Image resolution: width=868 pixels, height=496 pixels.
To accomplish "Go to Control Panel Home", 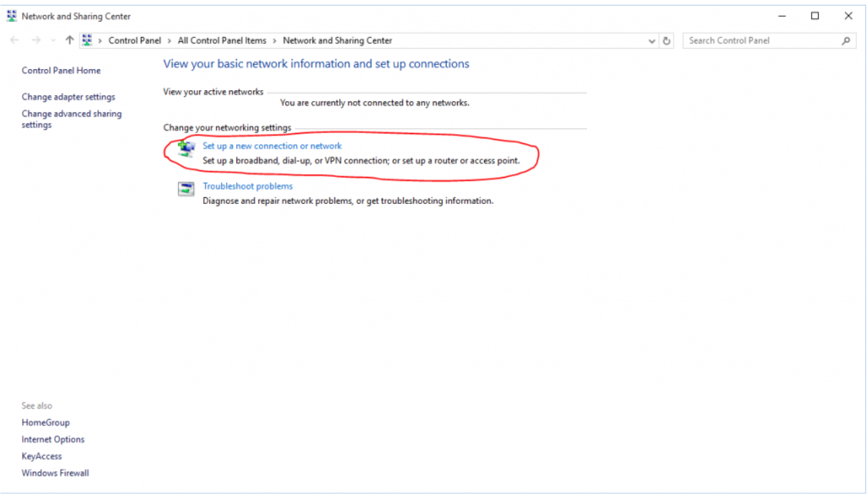I will pyautogui.click(x=61, y=70).
